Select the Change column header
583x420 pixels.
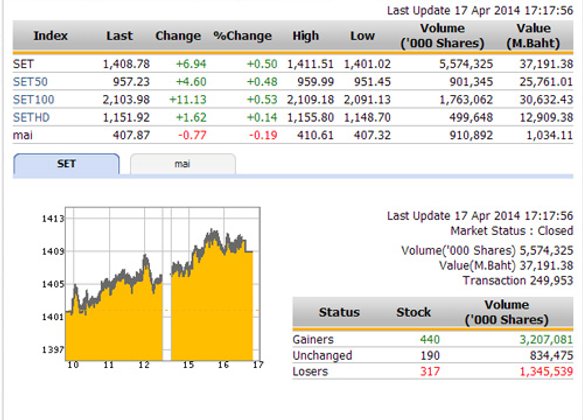(x=178, y=36)
